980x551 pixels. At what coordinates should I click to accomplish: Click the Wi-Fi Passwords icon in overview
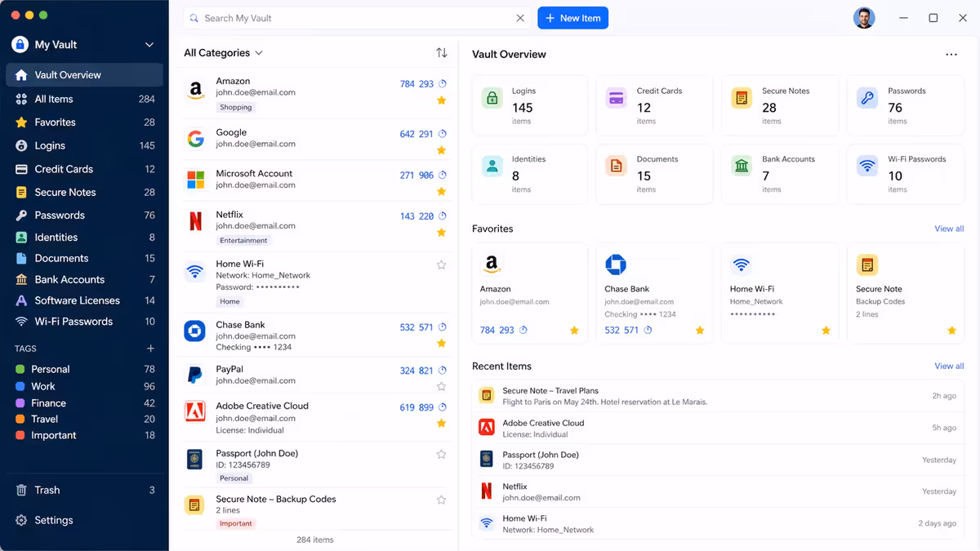tap(867, 167)
